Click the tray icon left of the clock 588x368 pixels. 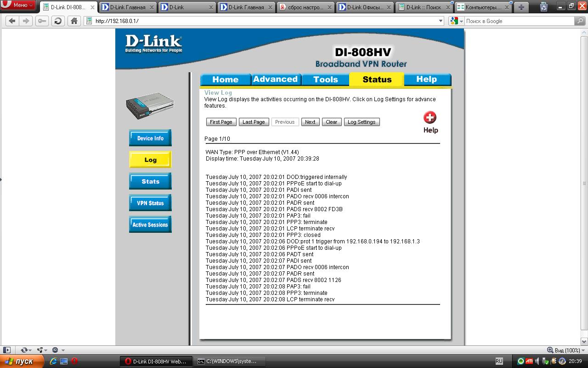click(562, 361)
